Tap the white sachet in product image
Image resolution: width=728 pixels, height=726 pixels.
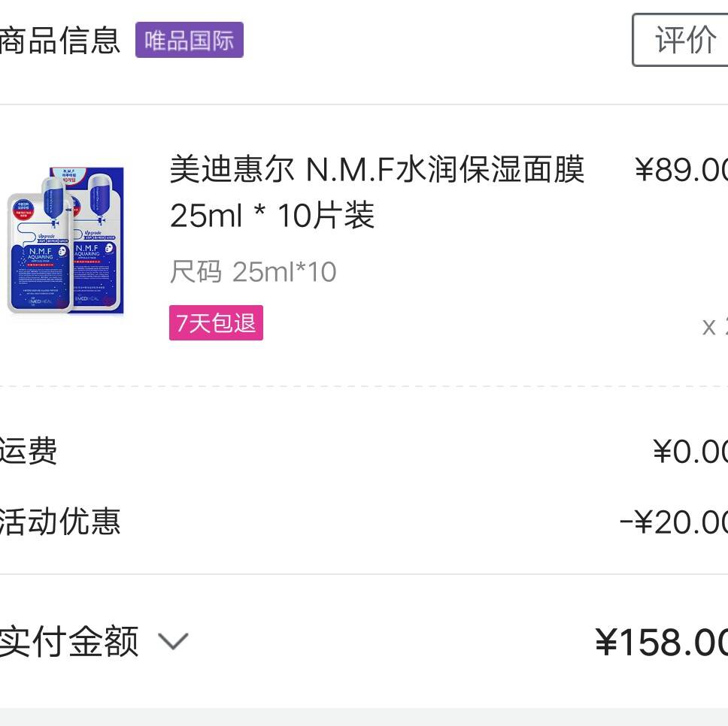pyautogui.click(x=39, y=256)
